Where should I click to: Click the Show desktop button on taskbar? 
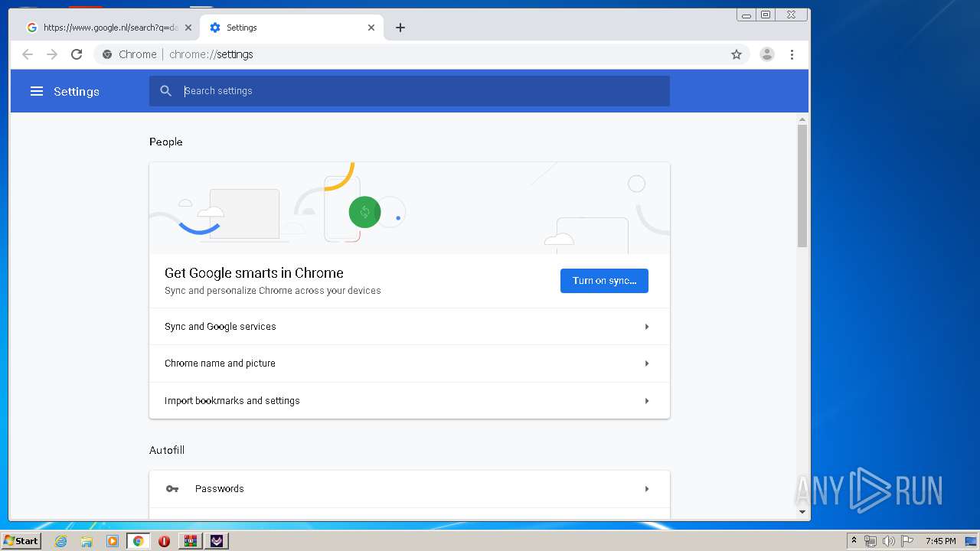click(x=971, y=541)
